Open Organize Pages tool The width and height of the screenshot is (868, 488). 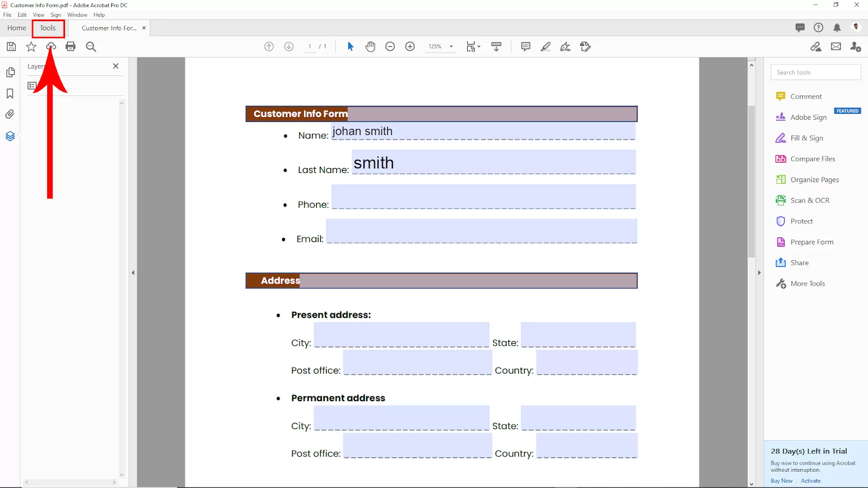pos(807,179)
